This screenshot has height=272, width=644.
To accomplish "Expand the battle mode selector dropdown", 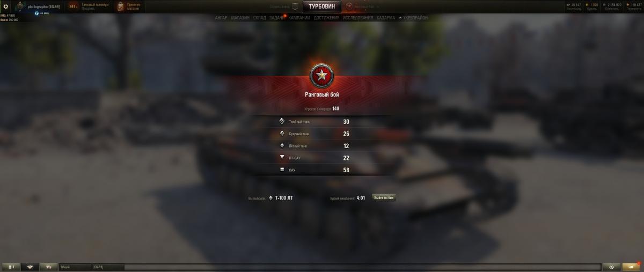I will click(378, 6).
